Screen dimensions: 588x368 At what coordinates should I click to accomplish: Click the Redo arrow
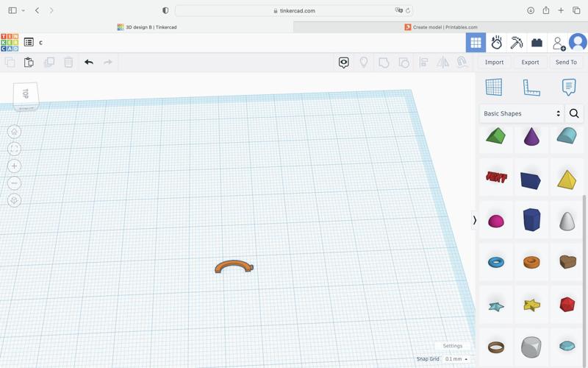(107, 63)
